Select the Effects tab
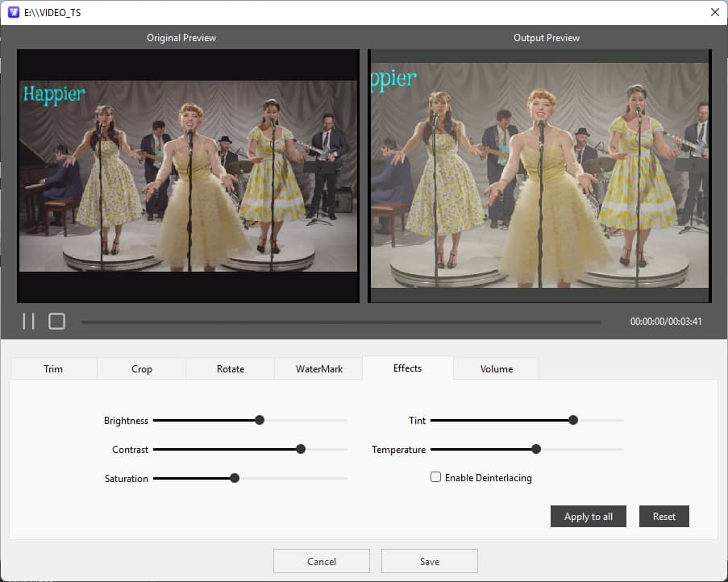Screen dimensions: 728x582 point(407,368)
